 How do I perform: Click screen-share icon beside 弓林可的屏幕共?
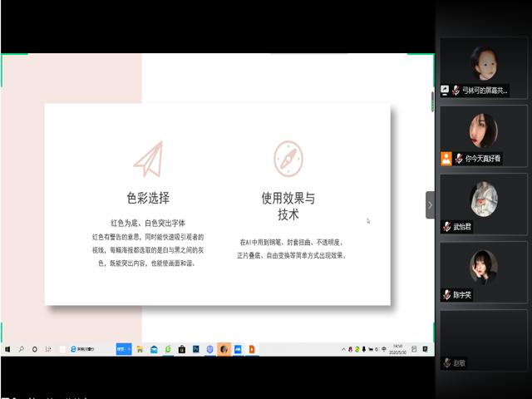pos(445,91)
